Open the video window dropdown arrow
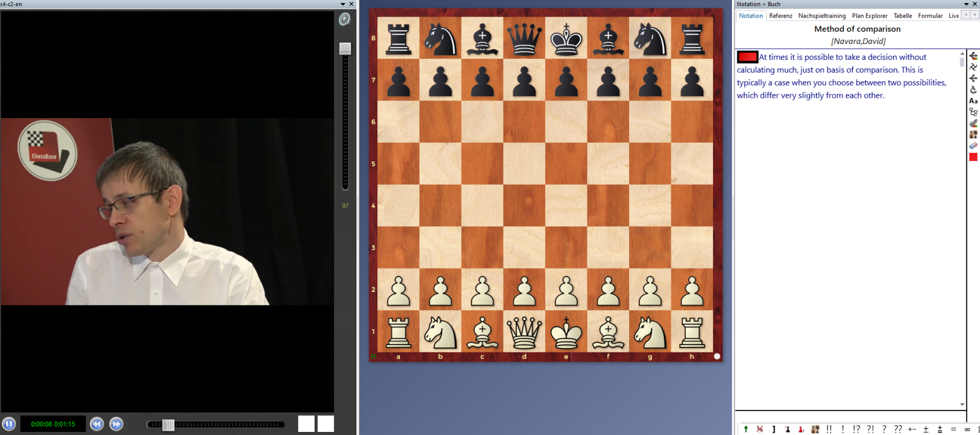Viewport: 980px width, 435px height. coord(343,4)
